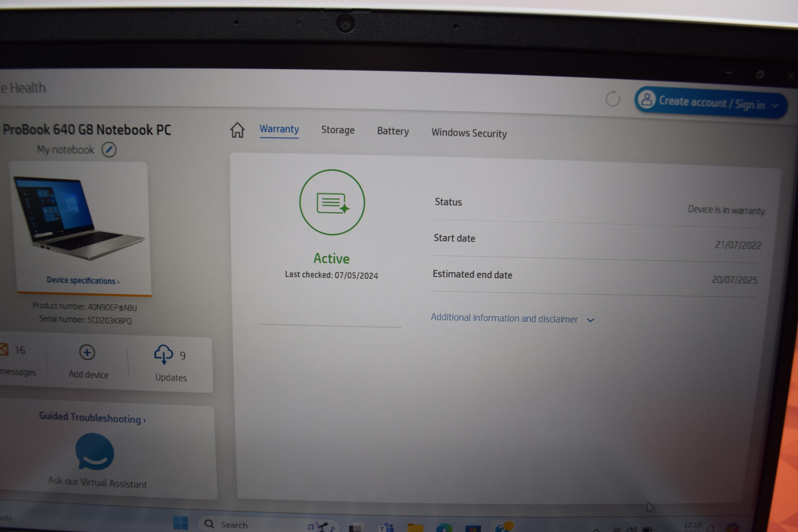Viewport: 798px width, 532px height.
Task: Click 'Ask our Virtual Assistant' text
Action: click(97, 482)
